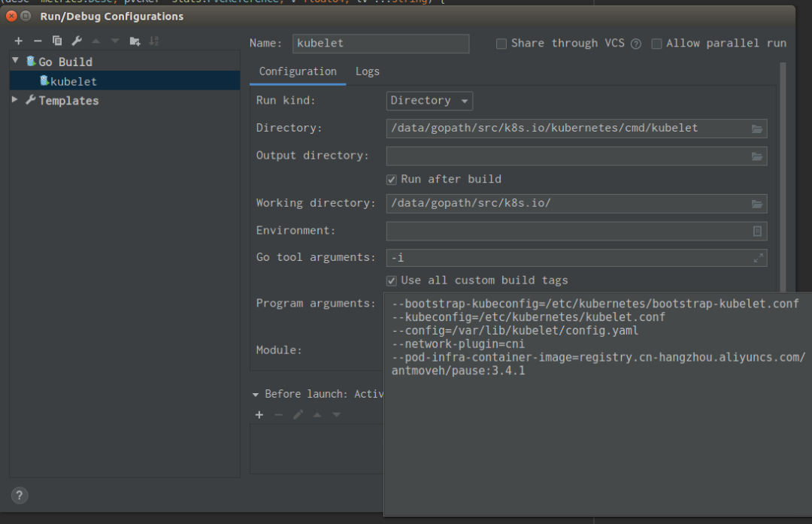This screenshot has height=524, width=812.
Task: Collapse Before launch section triangle
Action: coord(256,395)
